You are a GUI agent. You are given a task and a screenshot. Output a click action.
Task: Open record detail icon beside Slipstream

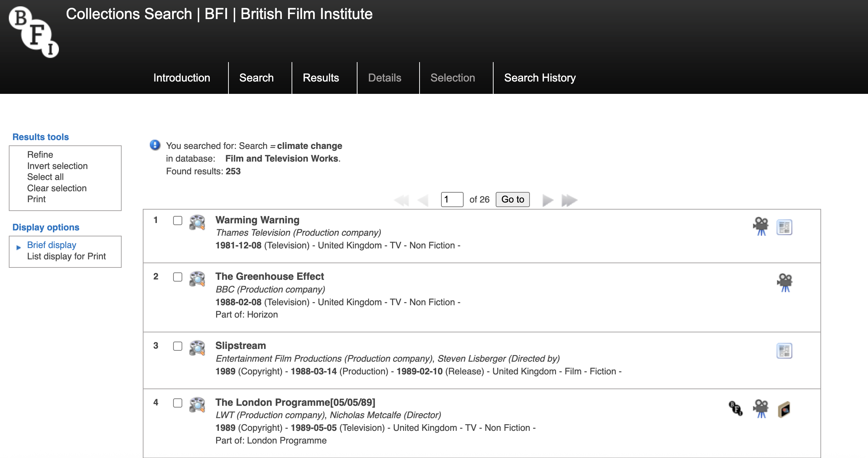tap(197, 348)
